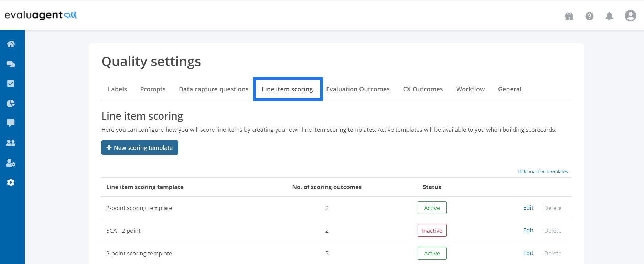Open the help question mark icon
The height and width of the screenshot is (264, 644).
pyautogui.click(x=589, y=16)
